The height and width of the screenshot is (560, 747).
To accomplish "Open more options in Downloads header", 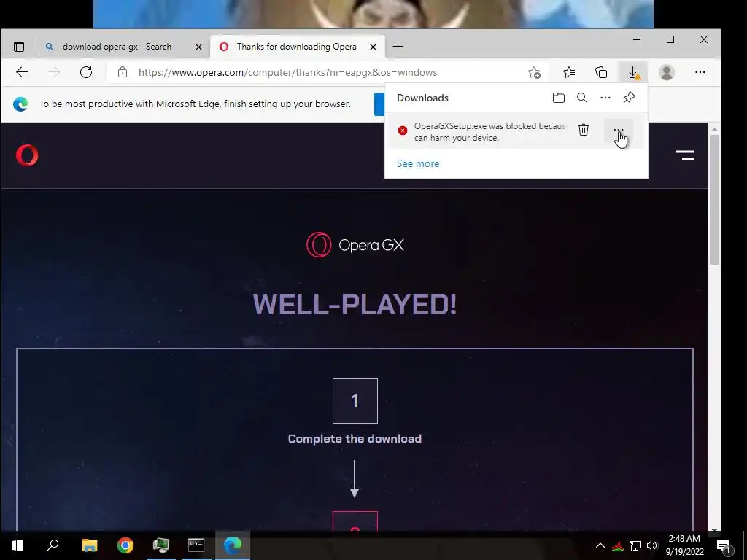I will click(x=605, y=98).
